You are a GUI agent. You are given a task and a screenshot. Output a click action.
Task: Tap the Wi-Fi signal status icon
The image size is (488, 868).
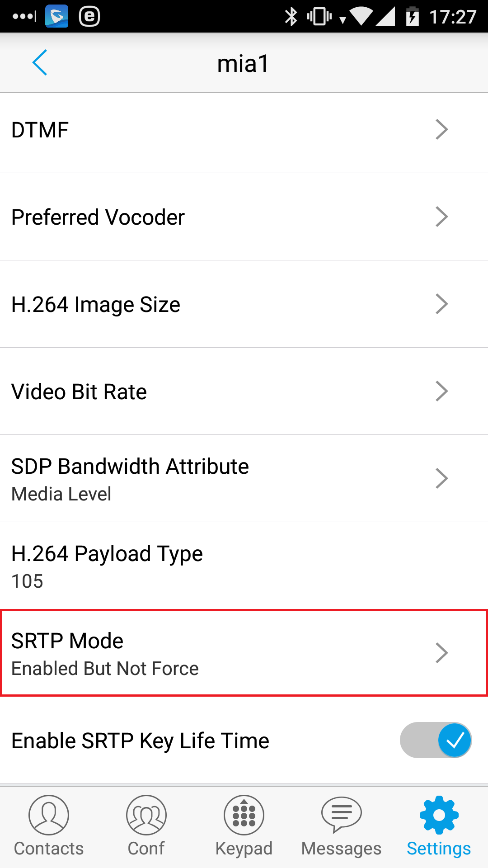coord(361,17)
